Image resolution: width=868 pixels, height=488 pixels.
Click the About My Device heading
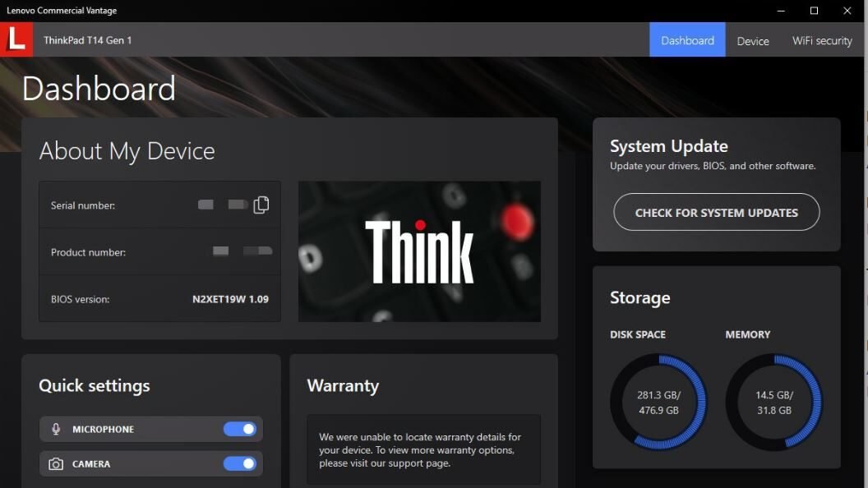pos(127,151)
